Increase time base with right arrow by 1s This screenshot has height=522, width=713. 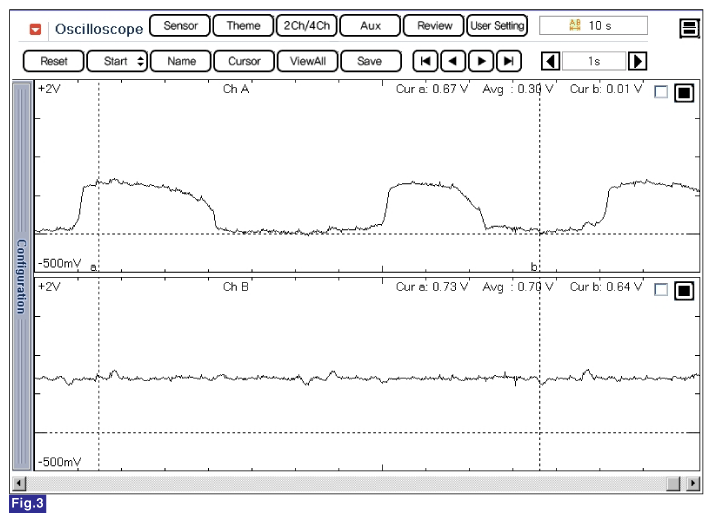[637, 61]
